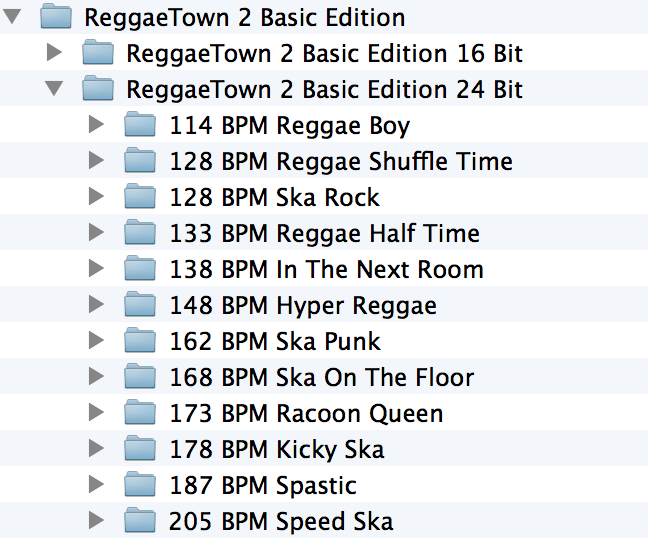Image resolution: width=648 pixels, height=540 pixels.
Task: Select the ReggaeTown 2 Basic Edition 16 Bit label
Action: coord(324,53)
